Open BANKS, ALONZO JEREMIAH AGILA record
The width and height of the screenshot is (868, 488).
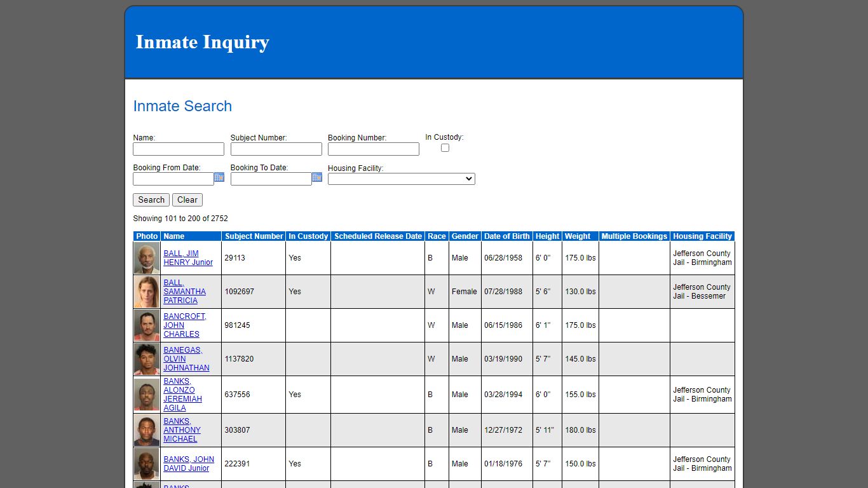(183, 395)
